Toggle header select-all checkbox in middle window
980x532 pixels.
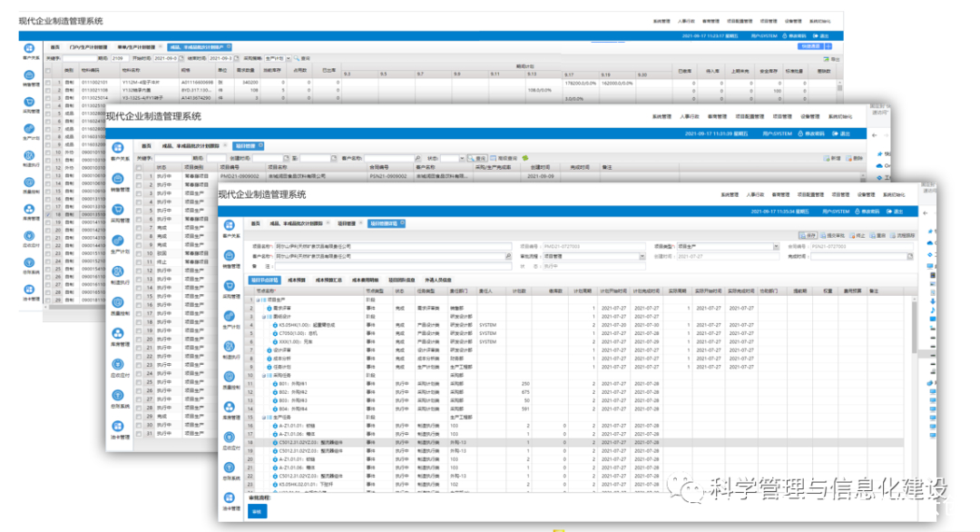pyautogui.click(x=139, y=168)
